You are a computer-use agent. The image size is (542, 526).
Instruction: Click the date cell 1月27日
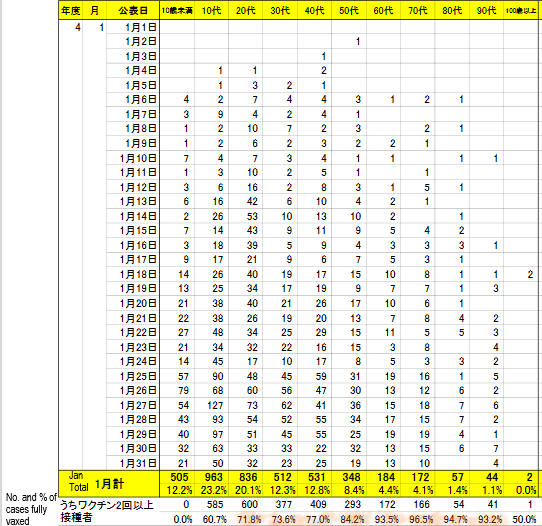click(133, 405)
